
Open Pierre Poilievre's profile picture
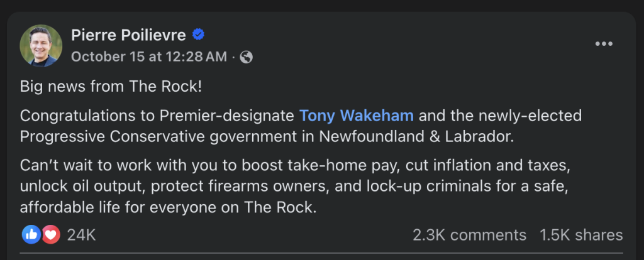[x=41, y=45]
